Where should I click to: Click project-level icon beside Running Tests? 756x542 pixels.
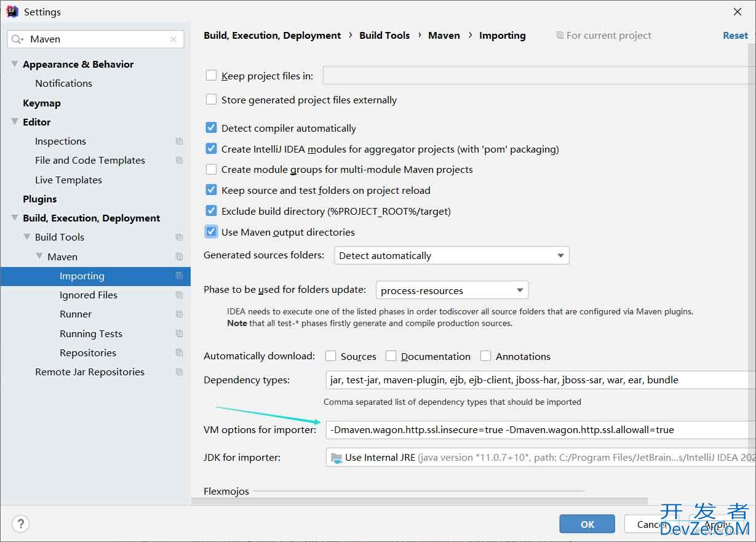(179, 333)
